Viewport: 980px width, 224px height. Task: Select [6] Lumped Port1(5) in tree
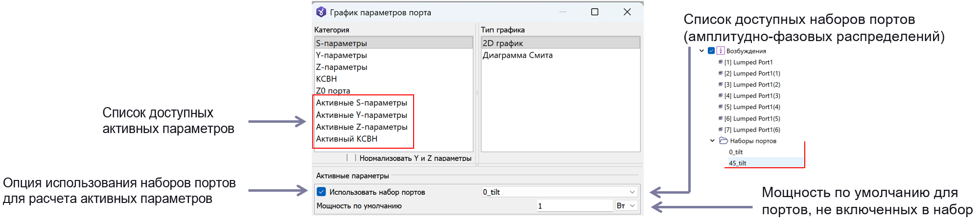752,118
